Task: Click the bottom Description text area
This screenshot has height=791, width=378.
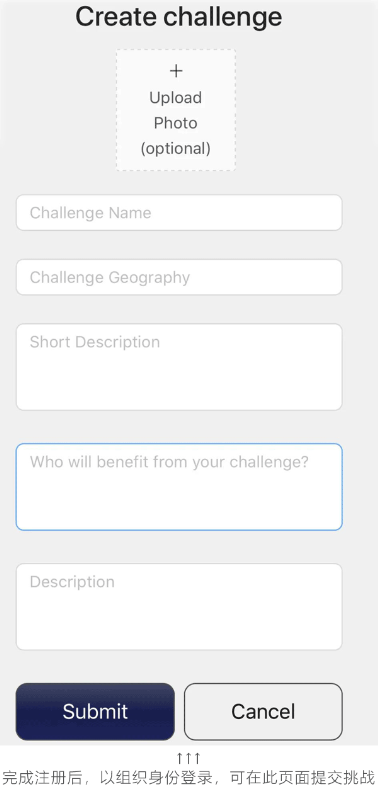Action: click(x=179, y=607)
